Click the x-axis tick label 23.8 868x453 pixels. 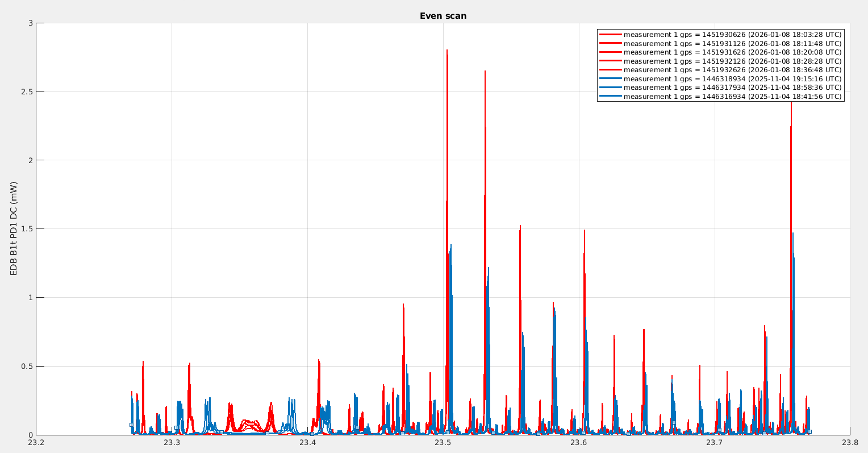coord(849,443)
